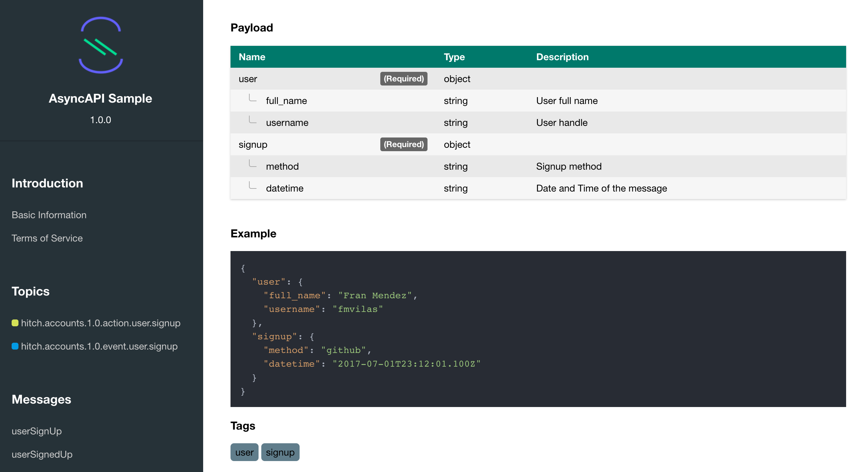Click the userSignUp message link
This screenshot has height=472, width=868.
point(37,431)
